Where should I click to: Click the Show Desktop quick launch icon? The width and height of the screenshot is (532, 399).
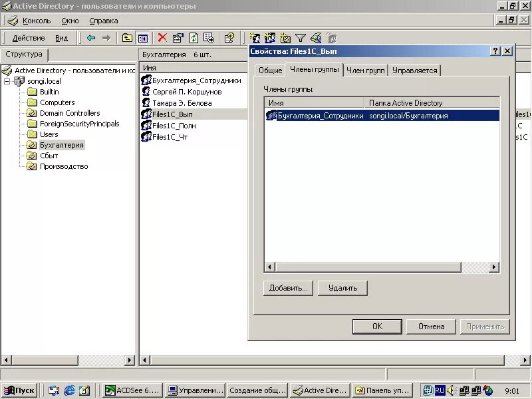tap(84, 390)
